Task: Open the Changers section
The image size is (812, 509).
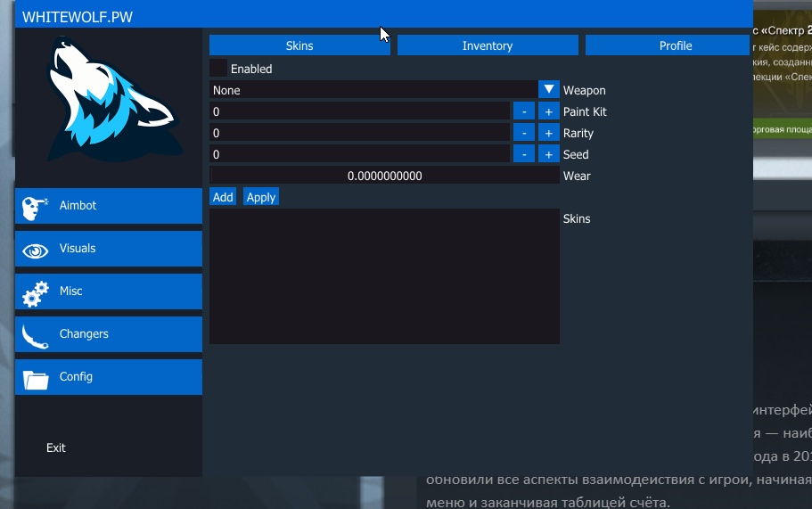Action: [108, 334]
